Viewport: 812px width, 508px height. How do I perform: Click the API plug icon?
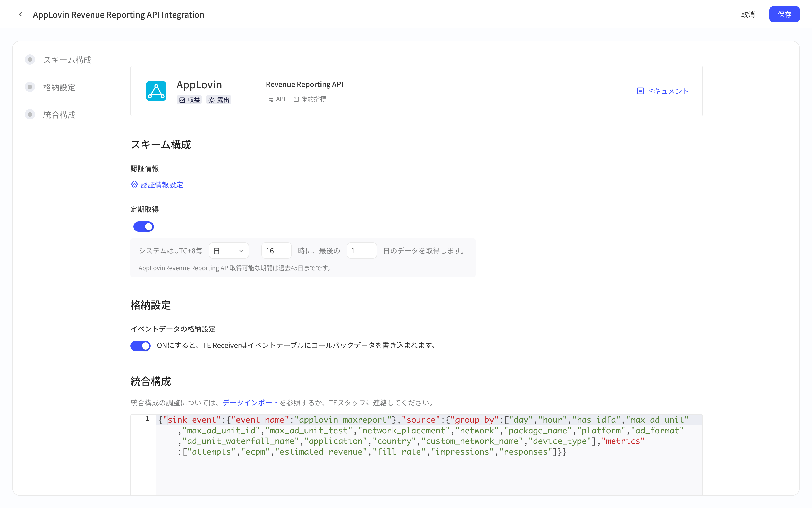click(271, 99)
